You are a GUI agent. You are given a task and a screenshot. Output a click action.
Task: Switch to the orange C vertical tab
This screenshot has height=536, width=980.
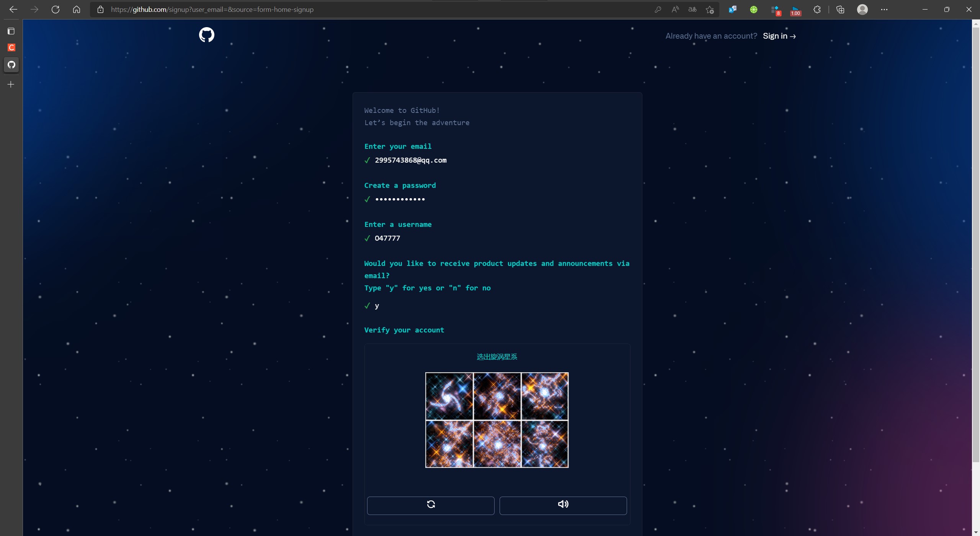click(x=11, y=47)
